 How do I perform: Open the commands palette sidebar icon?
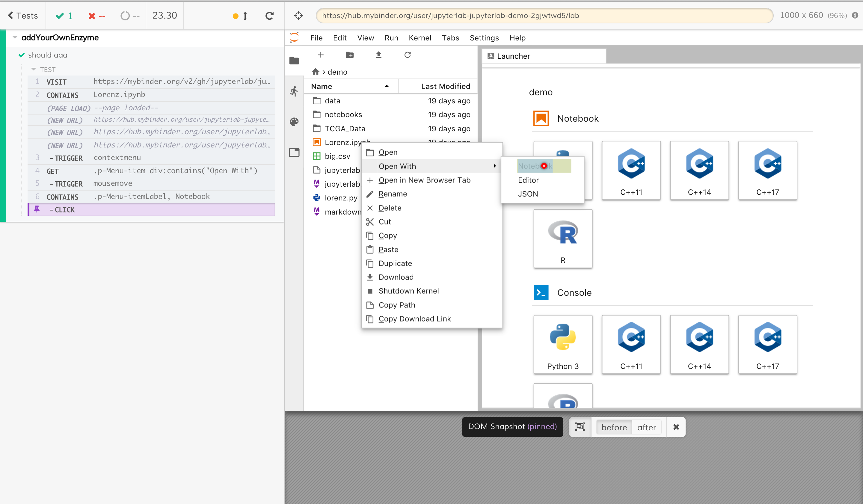pyautogui.click(x=294, y=122)
